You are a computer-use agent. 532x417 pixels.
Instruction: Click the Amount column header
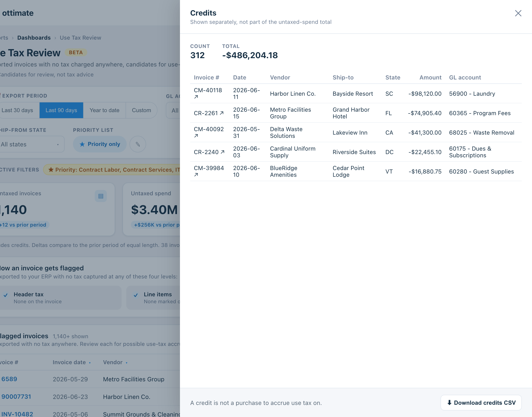point(430,77)
